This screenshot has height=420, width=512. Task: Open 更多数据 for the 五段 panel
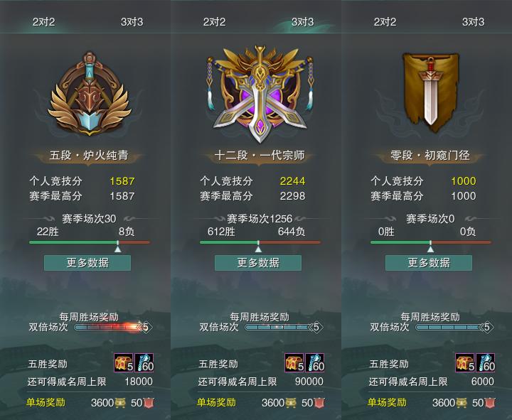click(87, 263)
